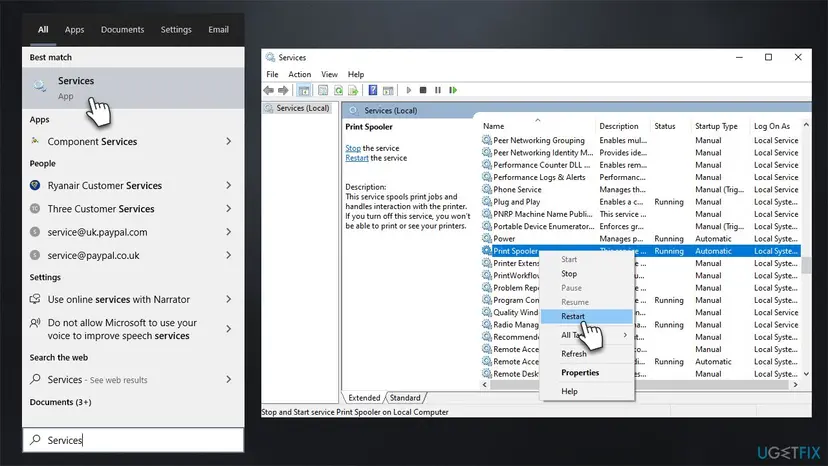Switch to the Apps search tab
Screen dimensions: 828x466
74,30
